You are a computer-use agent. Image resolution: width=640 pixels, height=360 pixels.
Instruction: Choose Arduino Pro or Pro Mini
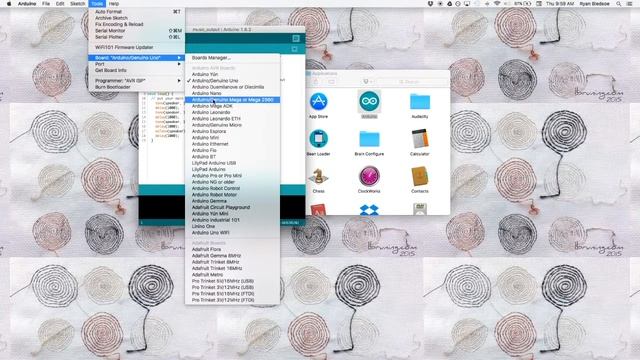click(233, 176)
